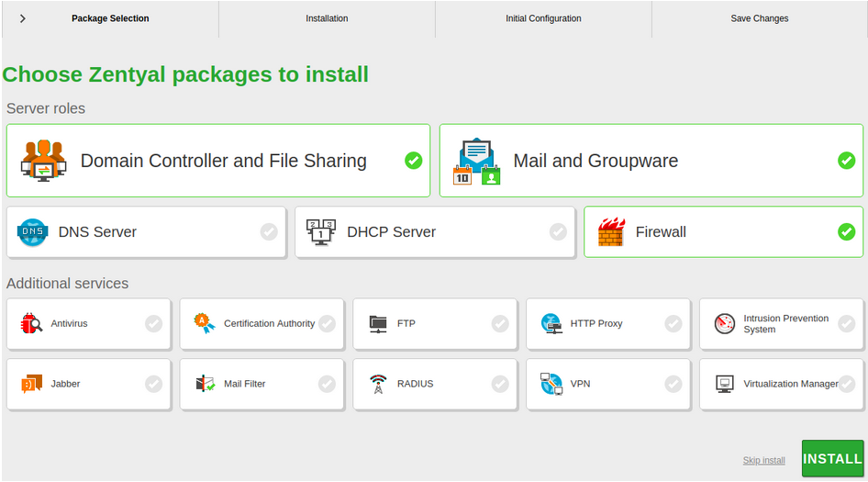Open the Initial Configuration step tab
The image size is (868, 482).
(x=543, y=18)
